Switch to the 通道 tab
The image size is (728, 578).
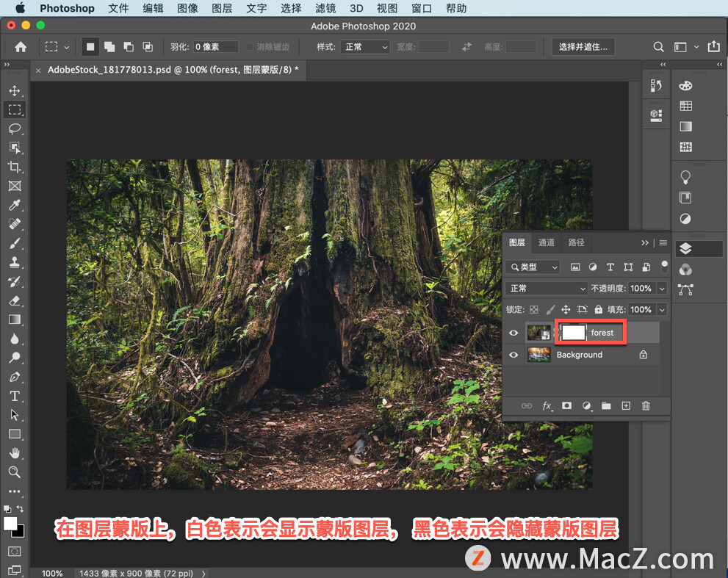pyautogui.click(x=547, y=242)
